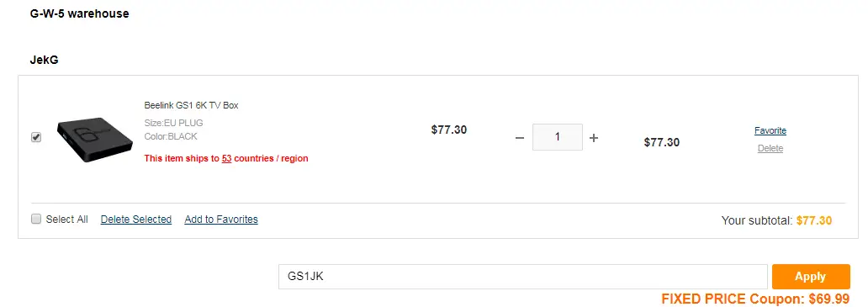Viewport: 868px width, 307px height.
Task: Open the 53 countries shipping link
Action: (226, 158)
